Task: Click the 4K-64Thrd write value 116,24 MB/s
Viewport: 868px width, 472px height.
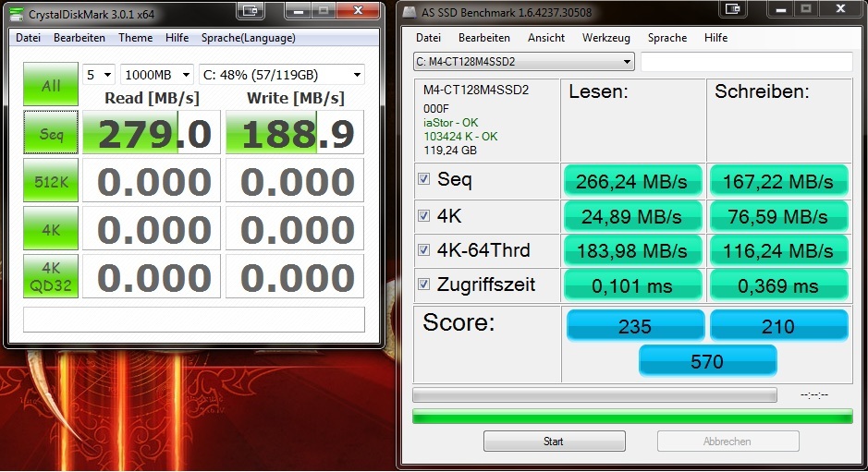Action: point(778,250)
